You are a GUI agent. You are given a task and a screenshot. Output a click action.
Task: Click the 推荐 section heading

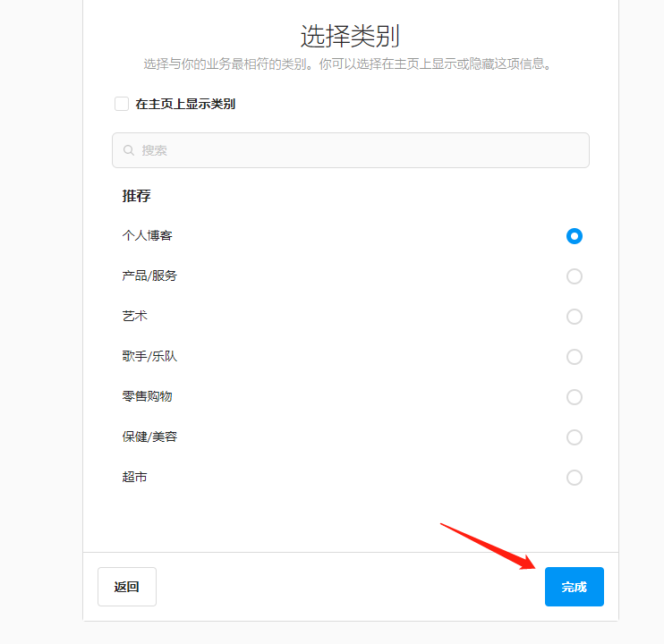click(x=136, y=196)
